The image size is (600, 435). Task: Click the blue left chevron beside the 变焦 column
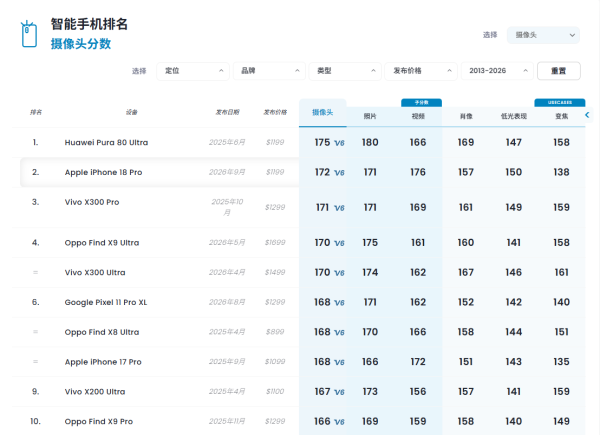pos(587,115)
